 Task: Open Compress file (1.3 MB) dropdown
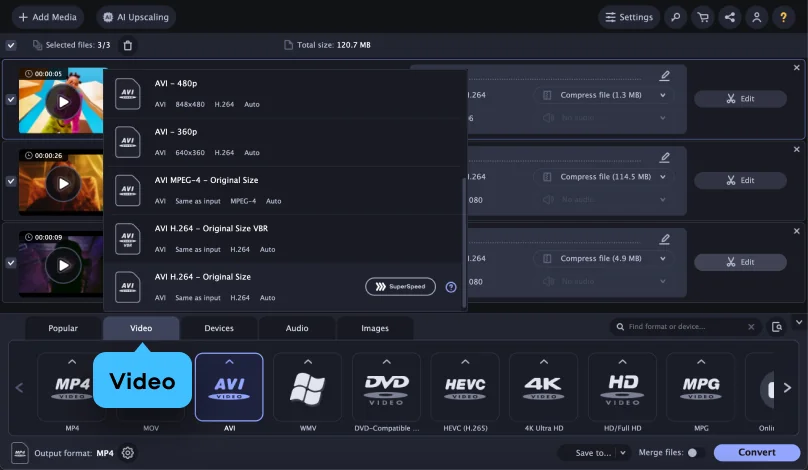point(603,95)
